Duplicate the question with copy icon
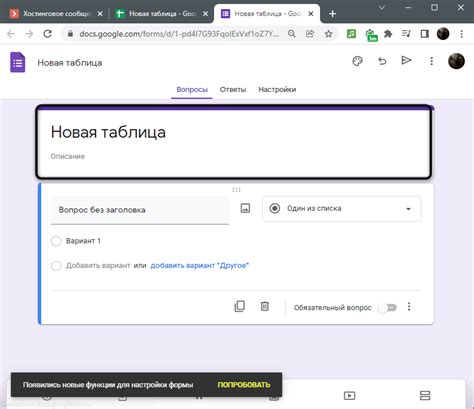The image size is (474, 409). pyautogui.click(x=240, y=306)
